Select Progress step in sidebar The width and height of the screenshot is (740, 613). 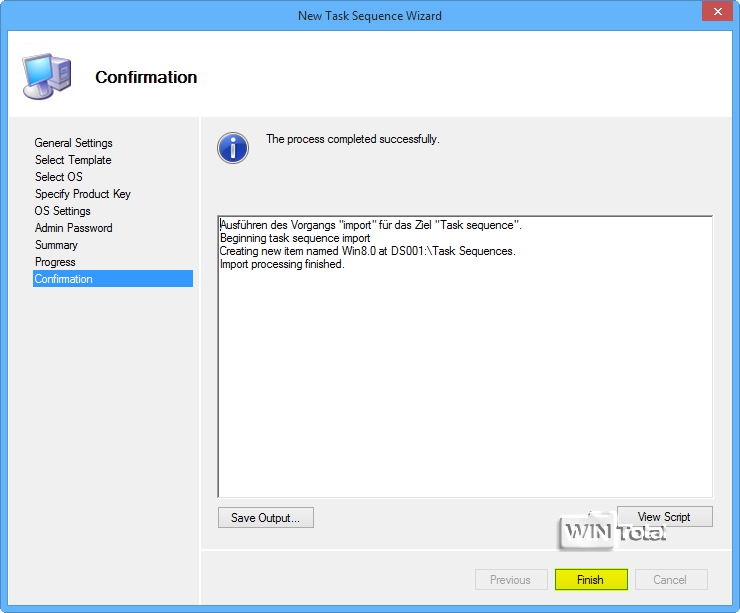coord(55,262)
